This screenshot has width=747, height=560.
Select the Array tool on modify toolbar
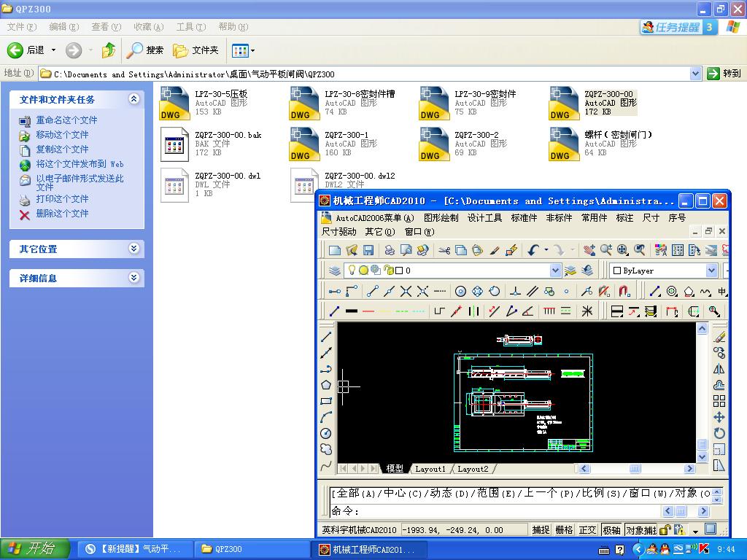pyautogui.click(x=719, y=401)
